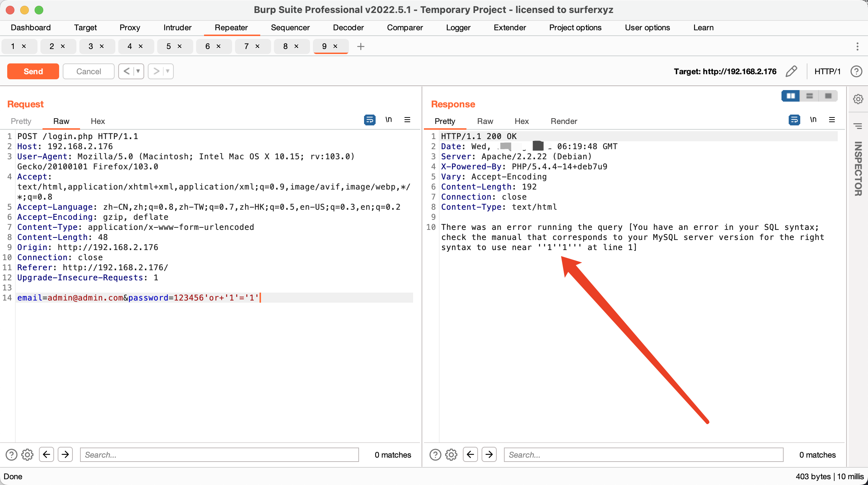
Task: Open Inspector settings gear icon
Action: click(858, 99)
